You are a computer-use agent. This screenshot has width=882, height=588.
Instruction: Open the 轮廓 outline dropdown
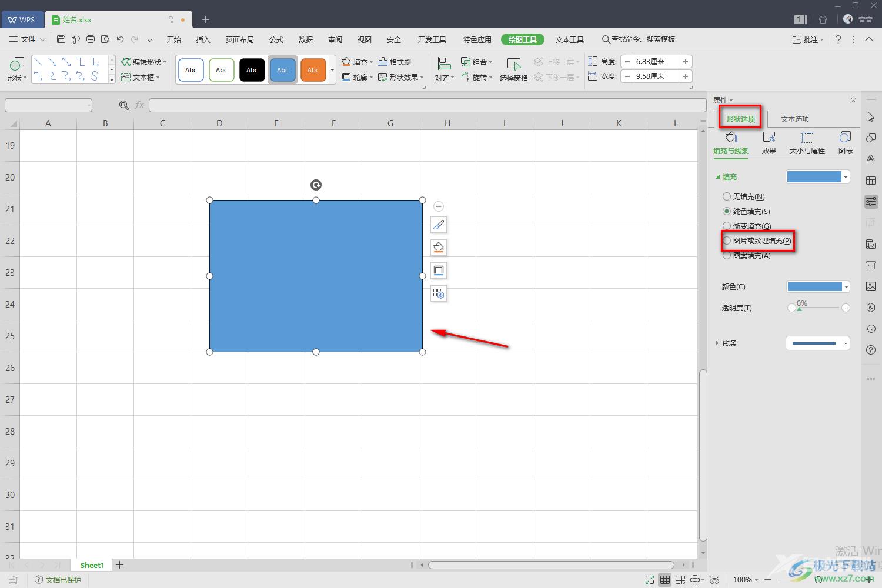point(358,77)
